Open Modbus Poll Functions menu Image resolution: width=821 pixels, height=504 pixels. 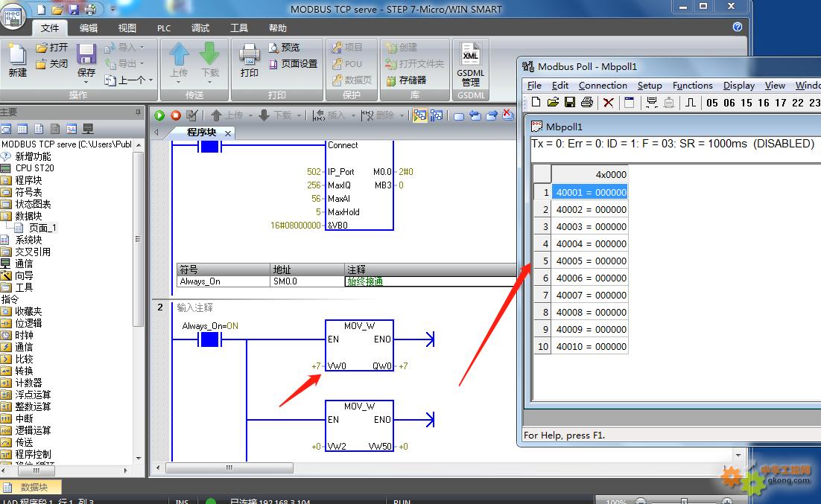coord(692,86)
